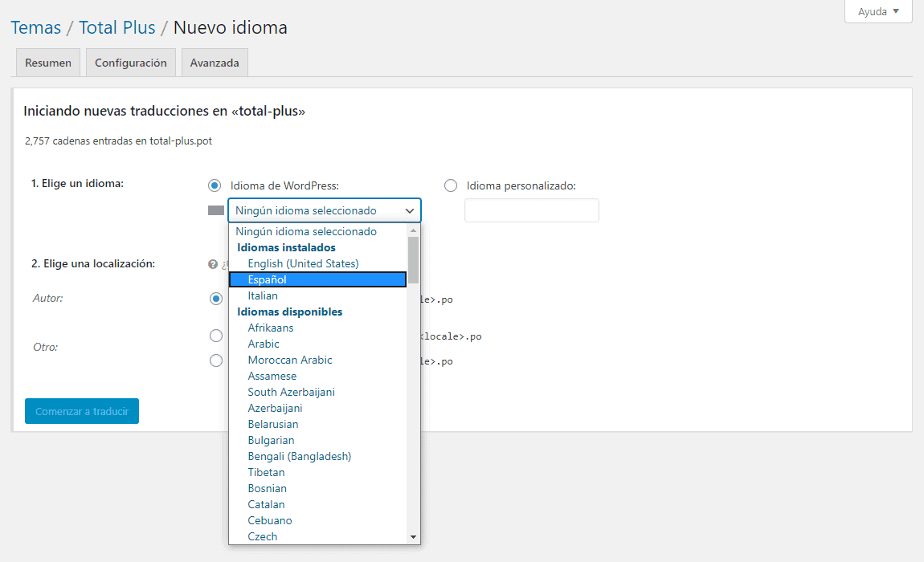Select Italian in the language list

[x=317, y=295]
